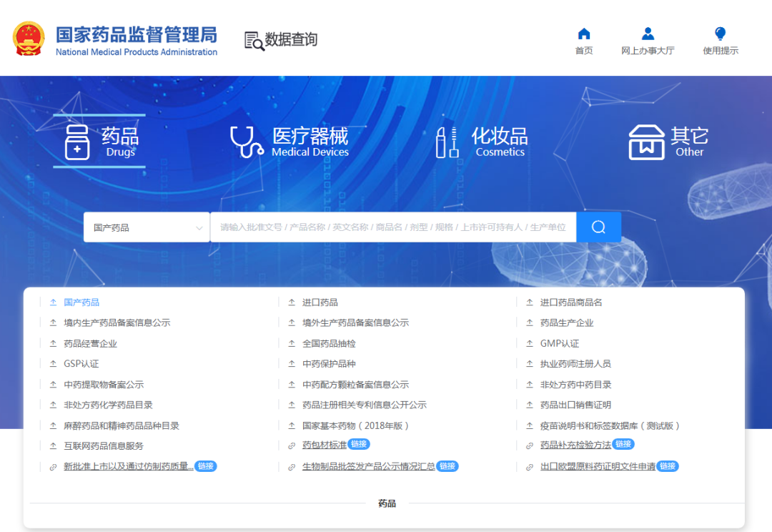The image size is (772, 532).
Task: Open the 首页 home icon
Action: coord(584,34)
